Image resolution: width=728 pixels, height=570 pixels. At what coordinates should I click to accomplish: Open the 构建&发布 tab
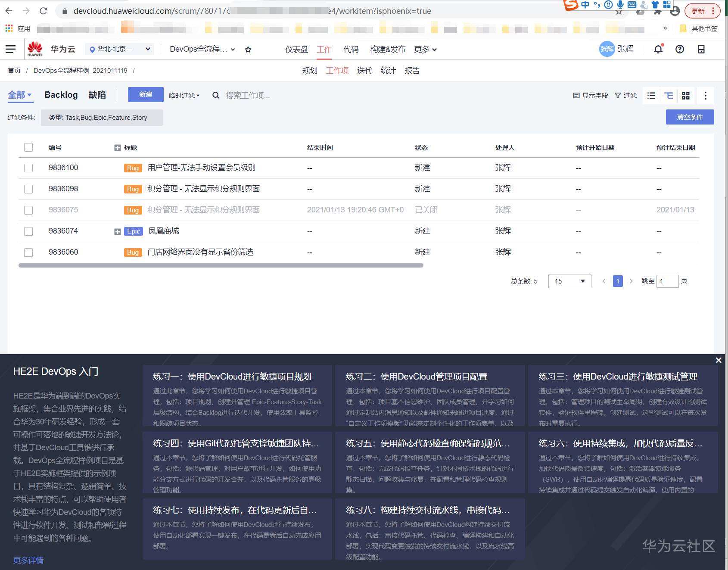coord(388,50)
